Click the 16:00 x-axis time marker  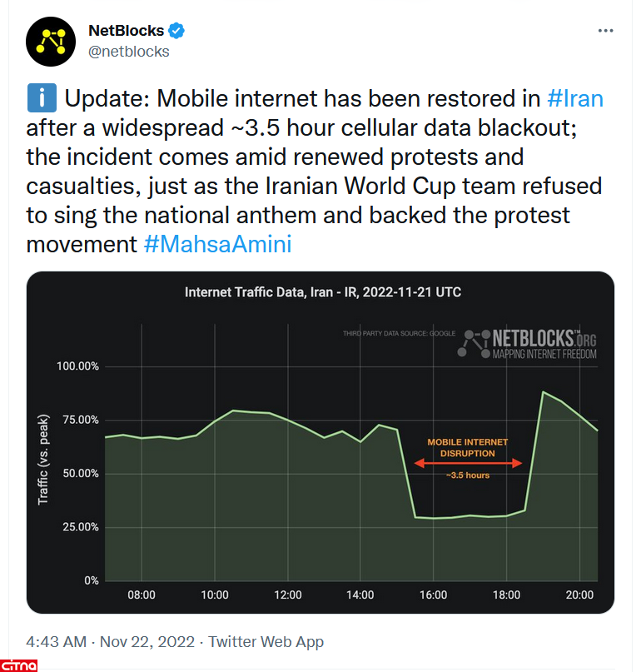[433, 595]
